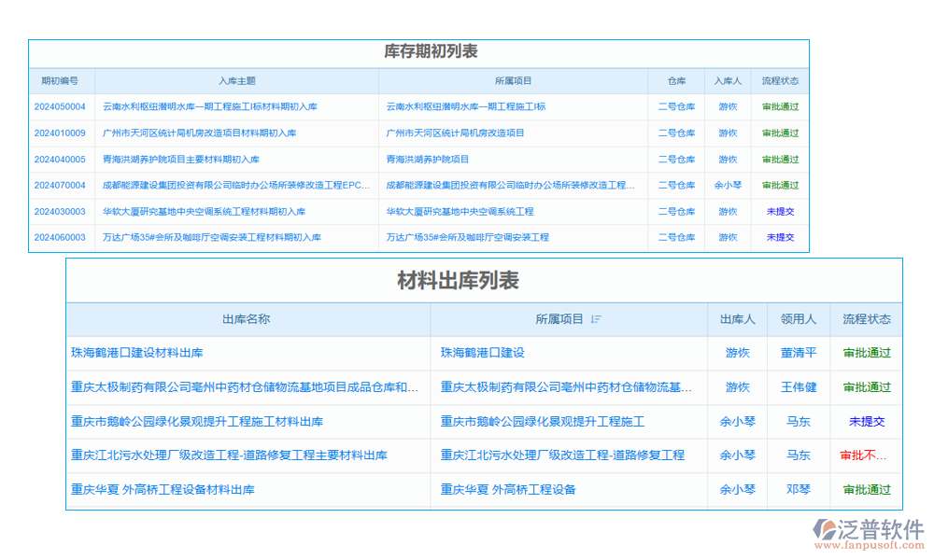Click the 领用人 column header
Image resolution: width=934 pixels, height=560 pixels.
point(799,319)
